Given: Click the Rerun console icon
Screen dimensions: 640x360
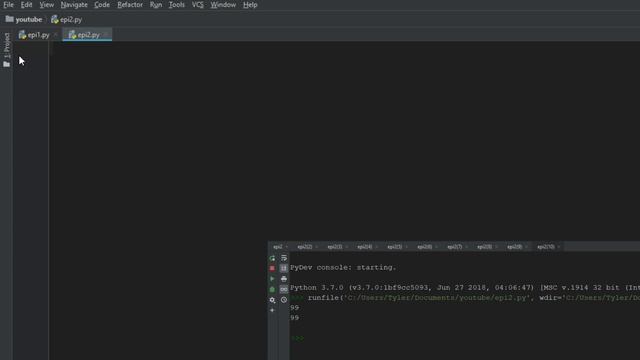Looking at the screenshot, I should click(x=272, y=258).
